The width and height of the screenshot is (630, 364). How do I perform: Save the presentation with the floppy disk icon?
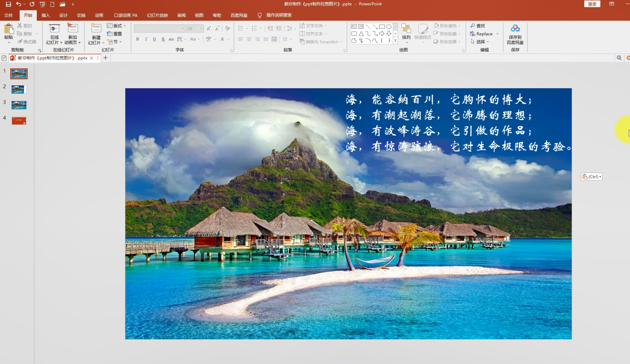(8, 4)
